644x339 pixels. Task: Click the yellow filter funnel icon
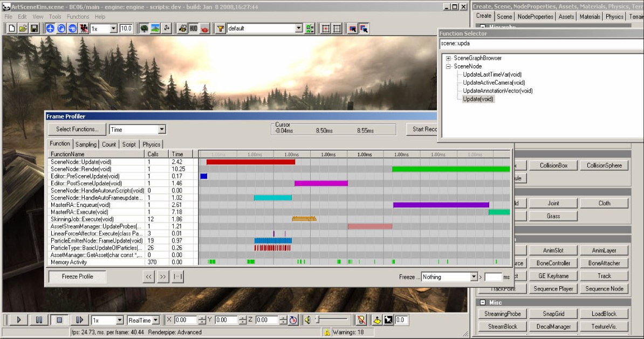(220, 29)
